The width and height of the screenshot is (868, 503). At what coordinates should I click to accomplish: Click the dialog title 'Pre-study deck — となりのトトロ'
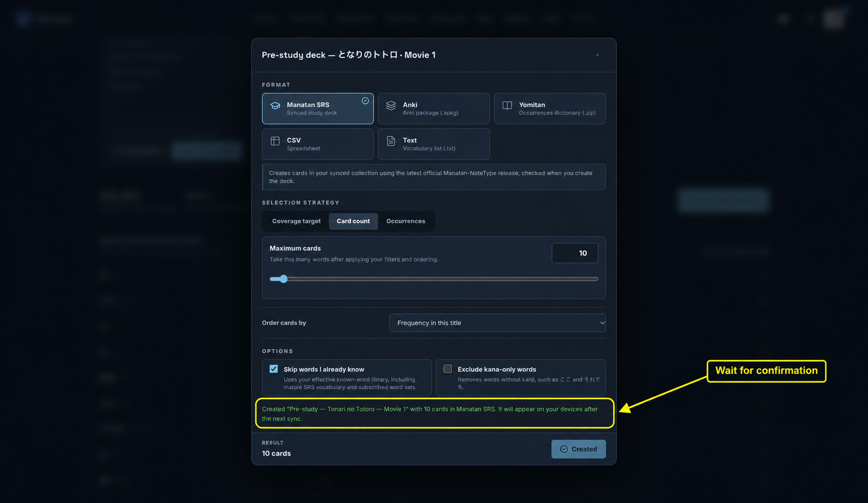348,55
